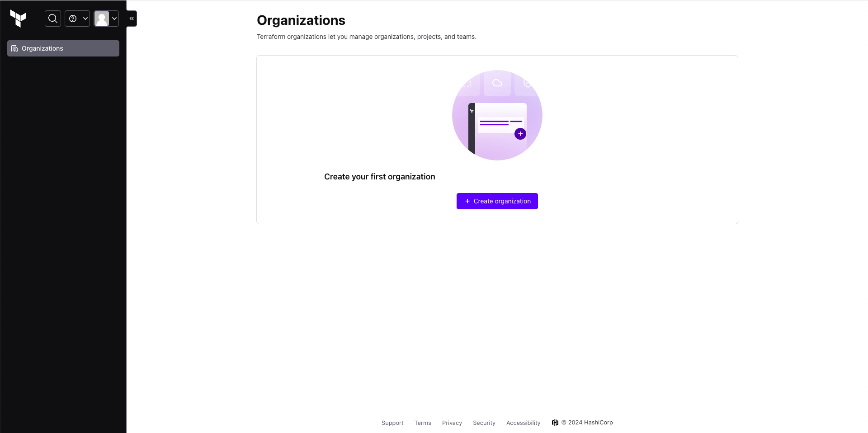The image size is (868, 433).
Task: Click the question mark help icon
Action: (73, 19)
